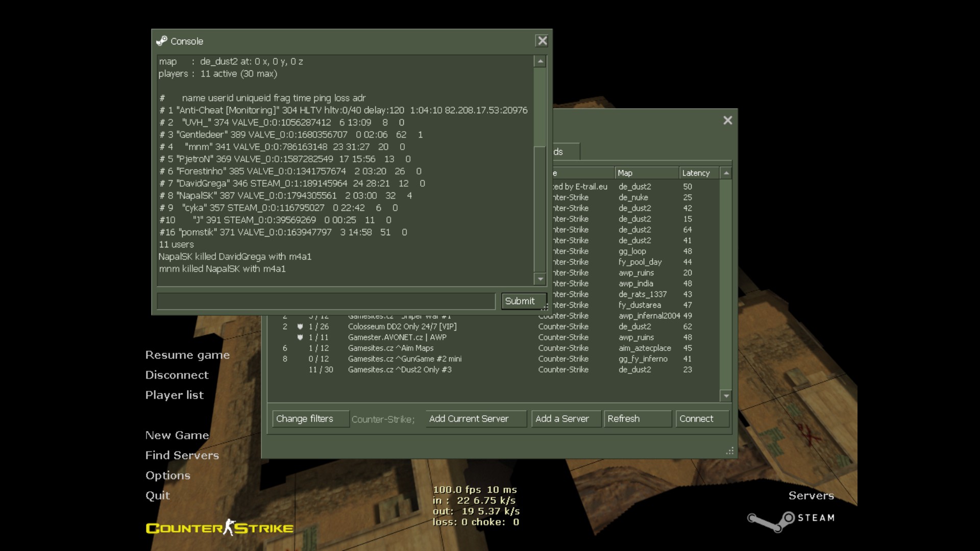980x551 pixels.
Task: Open Player list from main menu
Action: [174, 395]
